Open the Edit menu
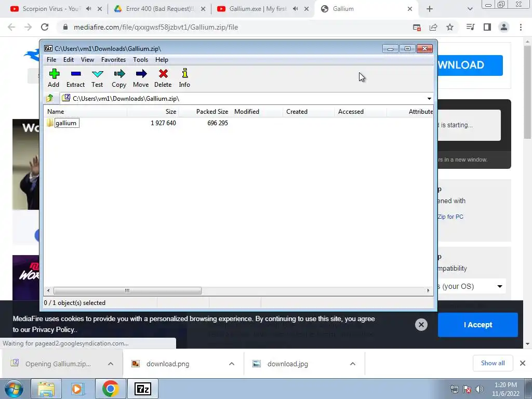The height and width of the screenshot is (399, 532). [69, 60]
